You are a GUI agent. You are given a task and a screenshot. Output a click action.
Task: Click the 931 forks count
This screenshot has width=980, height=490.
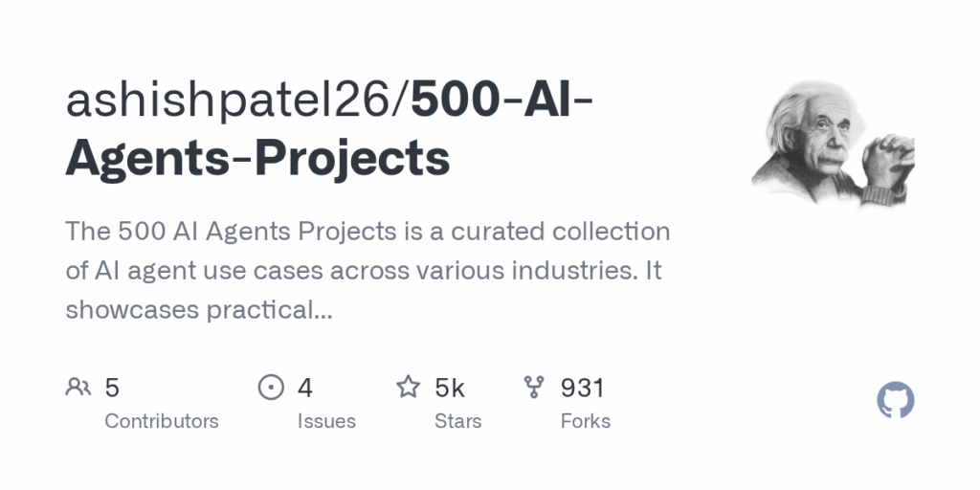pos(583,388)
